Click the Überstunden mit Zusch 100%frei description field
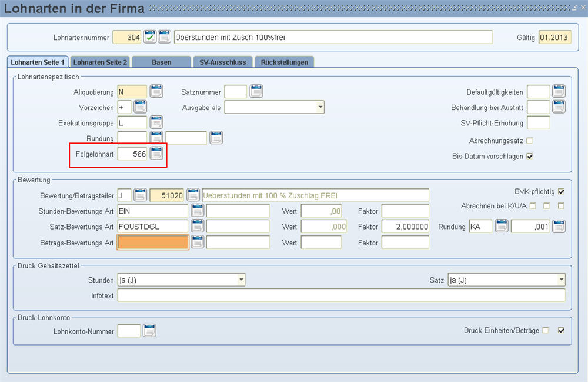Screen dimensions: 588x382 pos(333,37)
